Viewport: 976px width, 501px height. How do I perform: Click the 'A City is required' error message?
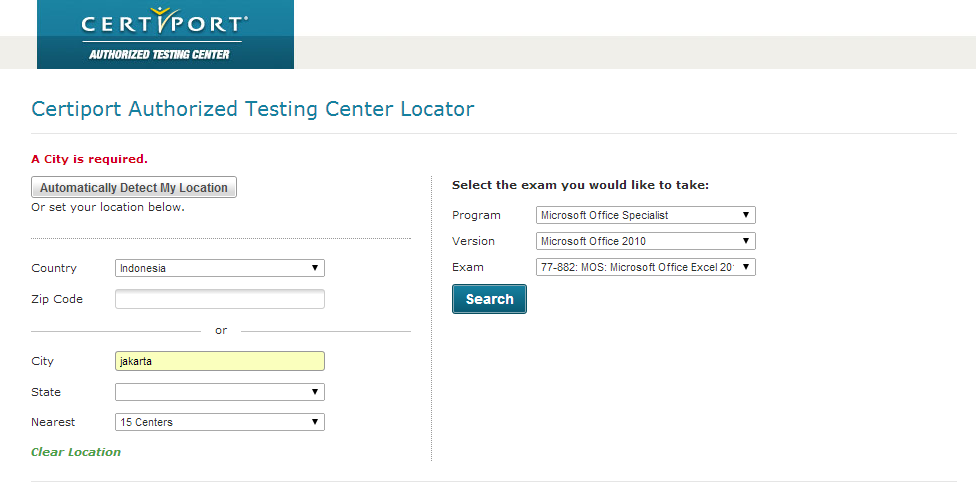[x=90, y=159]
